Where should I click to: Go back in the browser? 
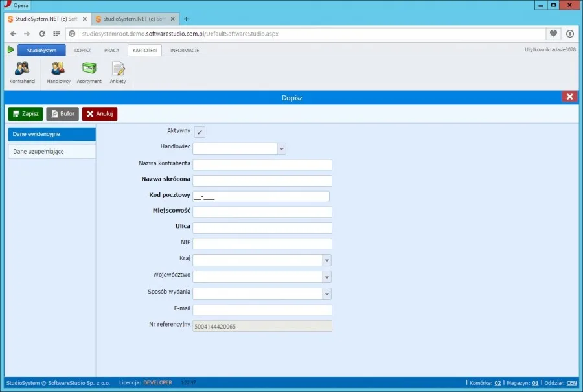coord(14,34)
